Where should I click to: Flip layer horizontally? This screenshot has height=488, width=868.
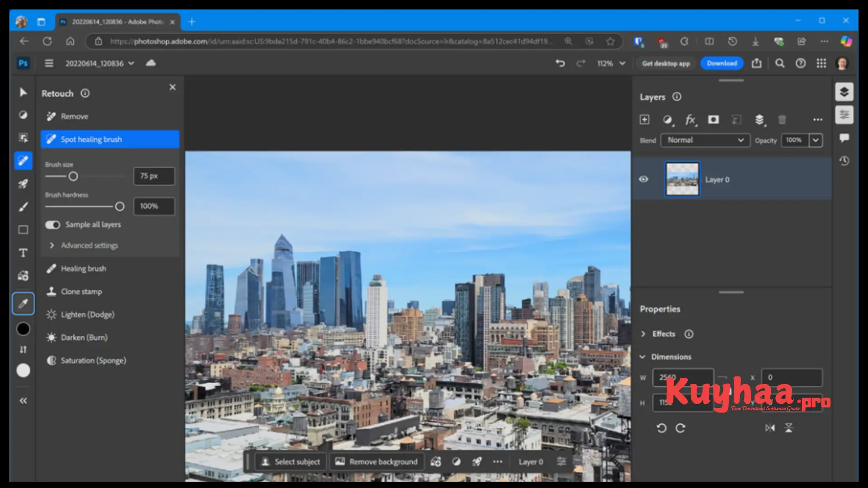coord(770,428)
